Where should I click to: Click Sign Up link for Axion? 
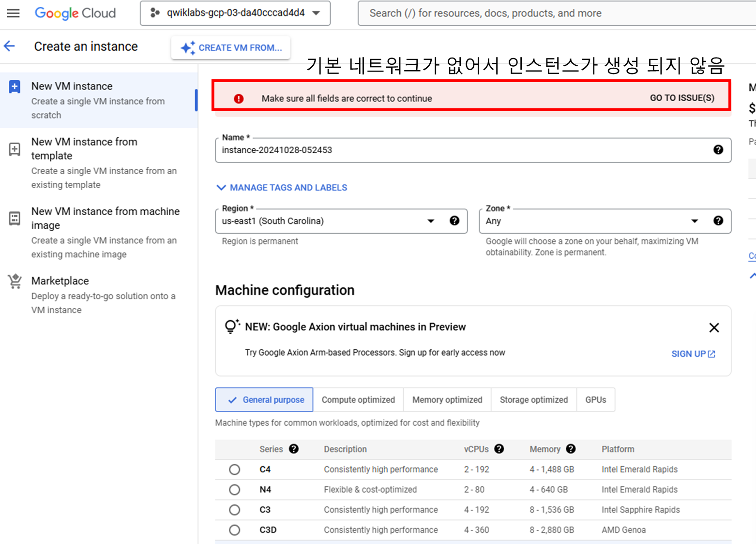pos(693,354)
